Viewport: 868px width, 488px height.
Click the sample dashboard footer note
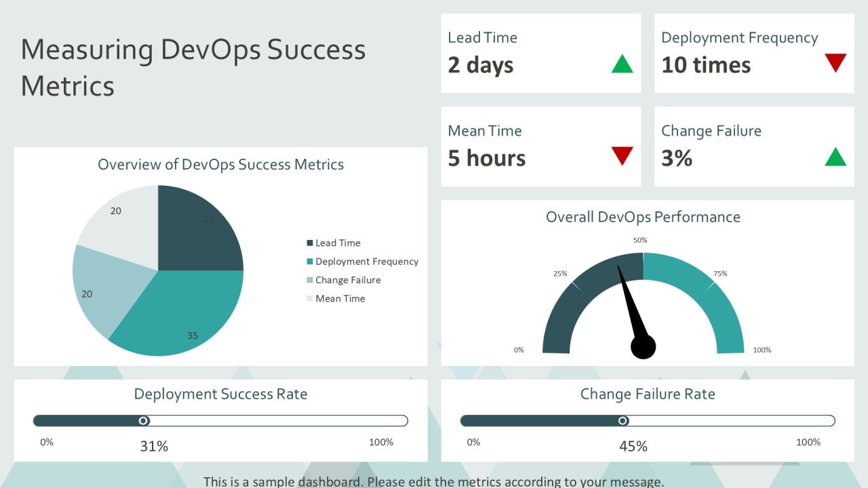433,482
